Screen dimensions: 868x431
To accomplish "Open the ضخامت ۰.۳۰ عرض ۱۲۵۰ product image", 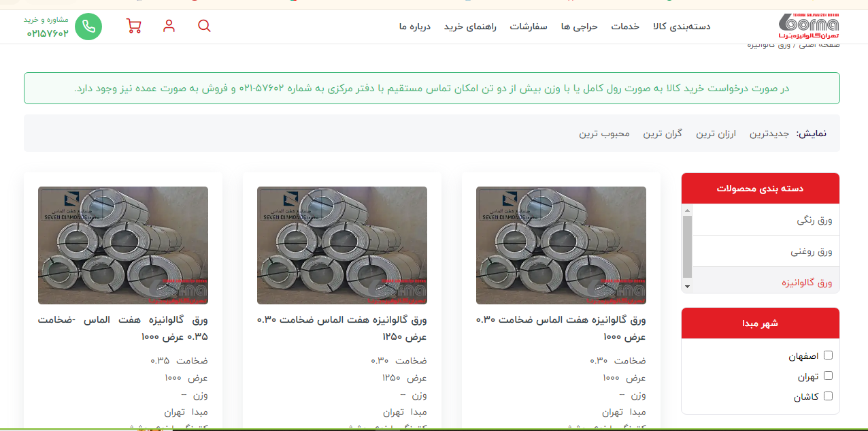I will (342, 245).
